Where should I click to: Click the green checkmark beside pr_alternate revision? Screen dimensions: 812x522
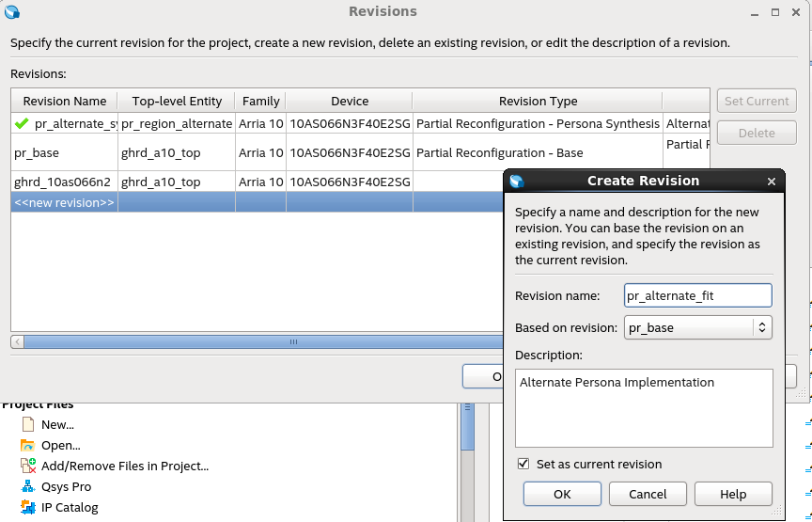(22, 123)
